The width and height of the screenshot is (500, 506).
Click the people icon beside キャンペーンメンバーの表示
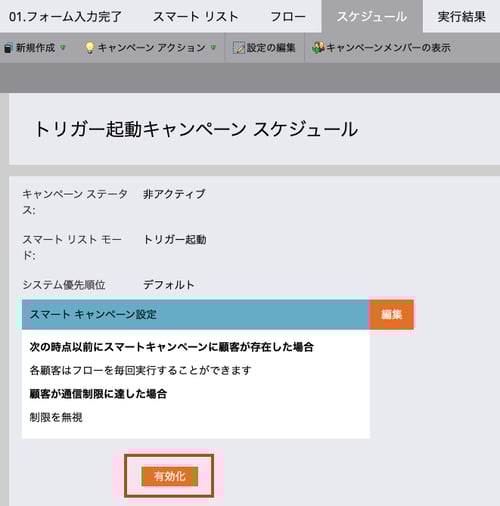318,48
